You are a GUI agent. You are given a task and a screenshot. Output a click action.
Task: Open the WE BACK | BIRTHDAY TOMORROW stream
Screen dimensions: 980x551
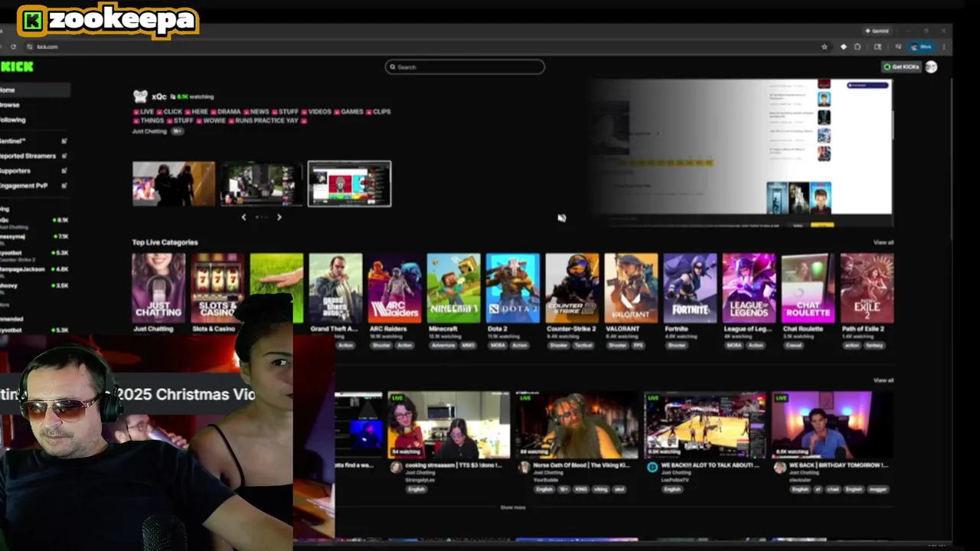point(832,425)
